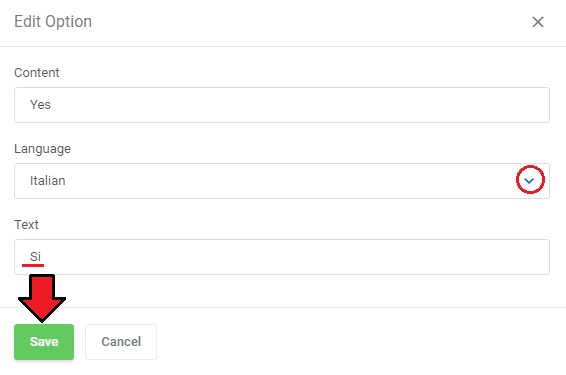Cancel editing the option

point(121,342)
